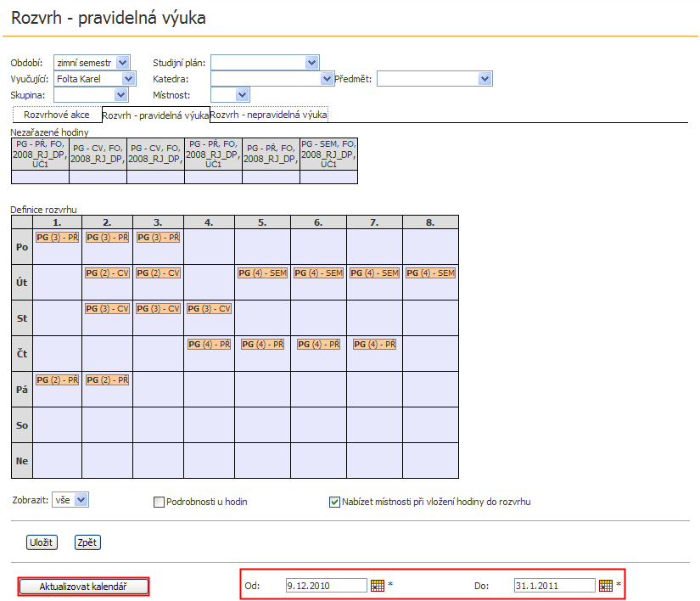Click the Pá row header
The width and height of the screenshot is (700, 601).
pyautogui.click(x=22, y=390)
